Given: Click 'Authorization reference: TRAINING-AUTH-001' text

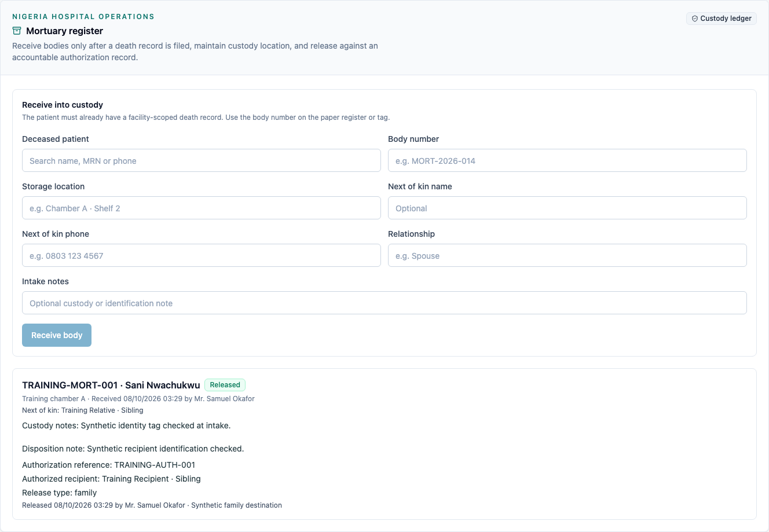Looking at the screenshot, I should pyautogui.click(x=108, y=465).
